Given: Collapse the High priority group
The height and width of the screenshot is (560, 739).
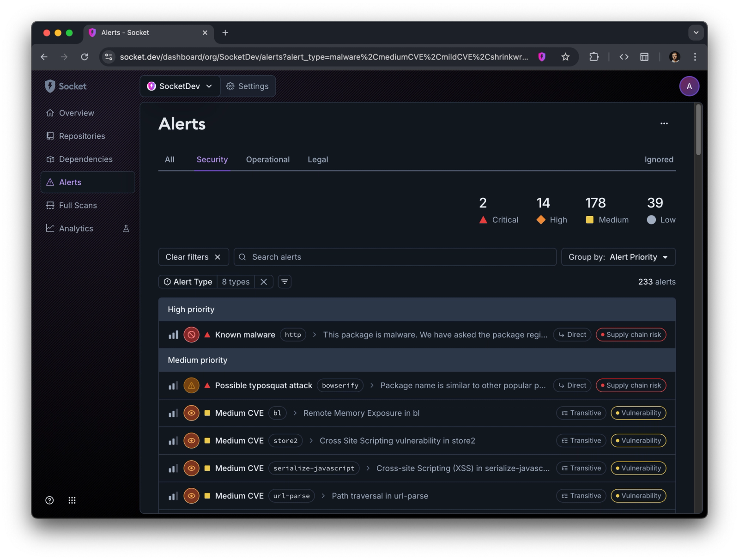Looking at the screenshot, I should tap(417, 310).
